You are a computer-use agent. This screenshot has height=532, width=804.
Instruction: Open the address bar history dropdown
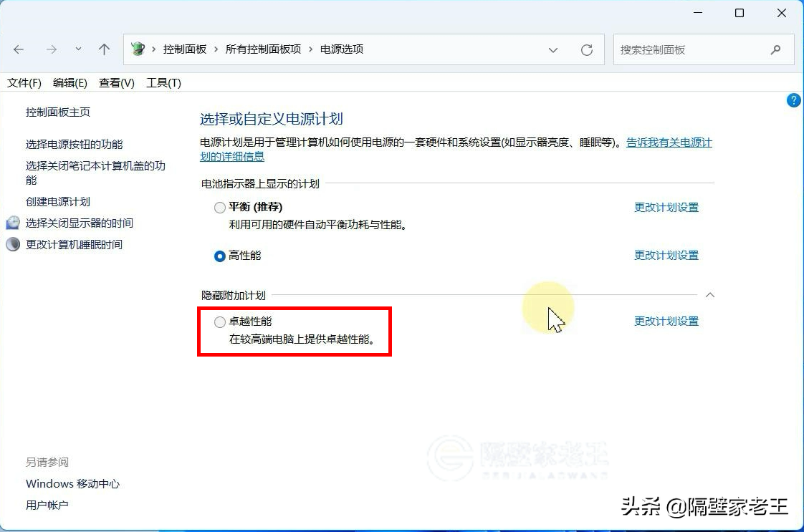[552, 49]
